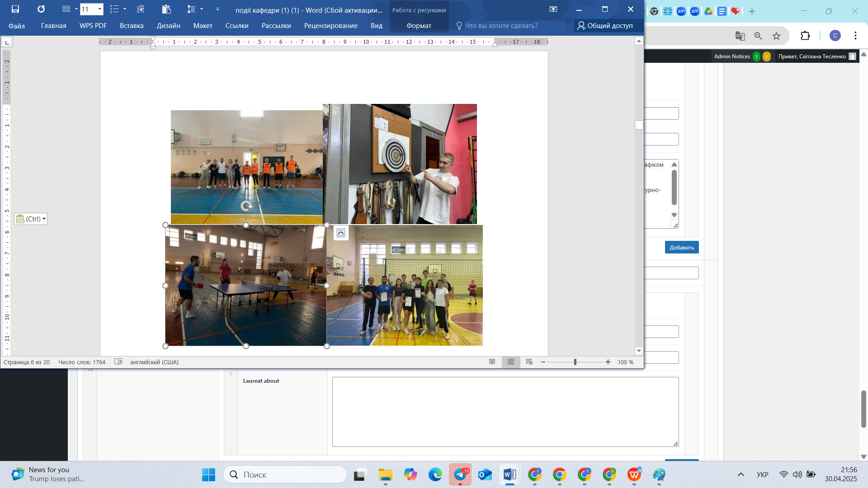Click the Windows Start button
The image size is (868, 488).
coord(208,474)
